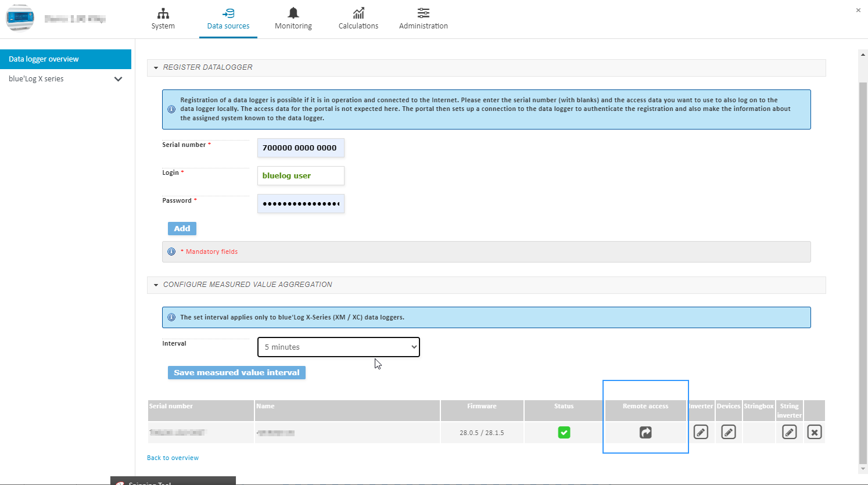The width and height of the screenshot is (868, 485).
Task: Click the data logger device thumbnail
Action: pyautogui.click(x=20, y=18)
